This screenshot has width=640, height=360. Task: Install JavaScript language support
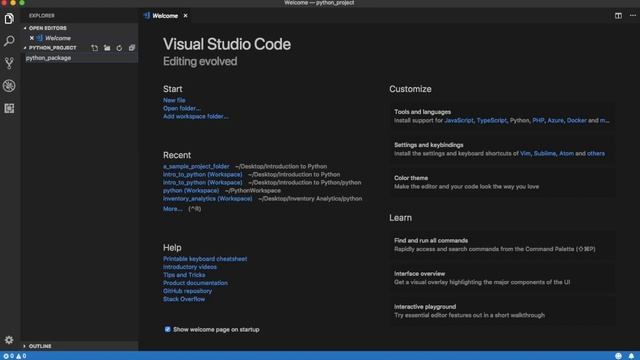(x=459, y=120)
